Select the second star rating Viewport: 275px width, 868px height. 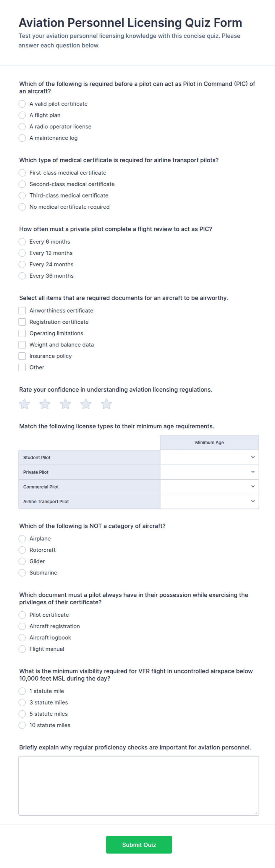45,404
